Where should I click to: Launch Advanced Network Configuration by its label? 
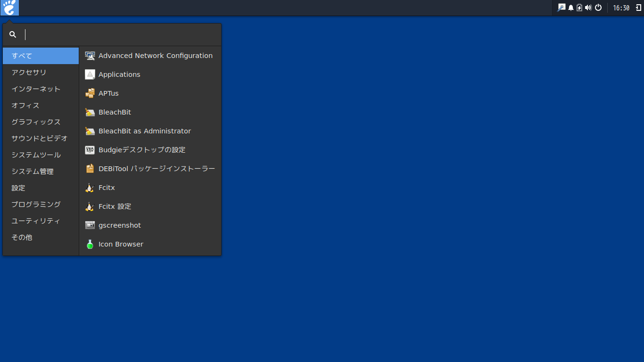point(156,56)
